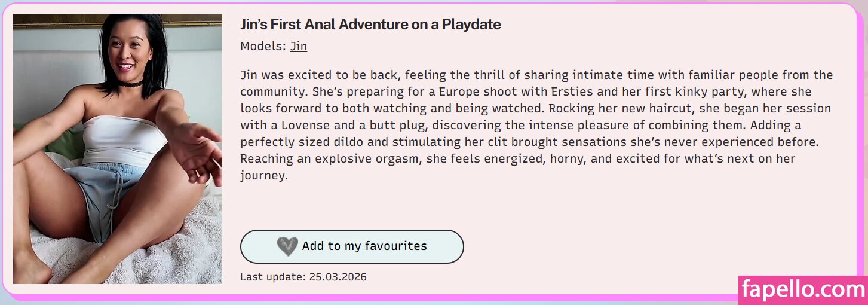The height and width of the screenshot is (305, 868).
Task: Click the Models label text
Action: click(x=263, y=46)
